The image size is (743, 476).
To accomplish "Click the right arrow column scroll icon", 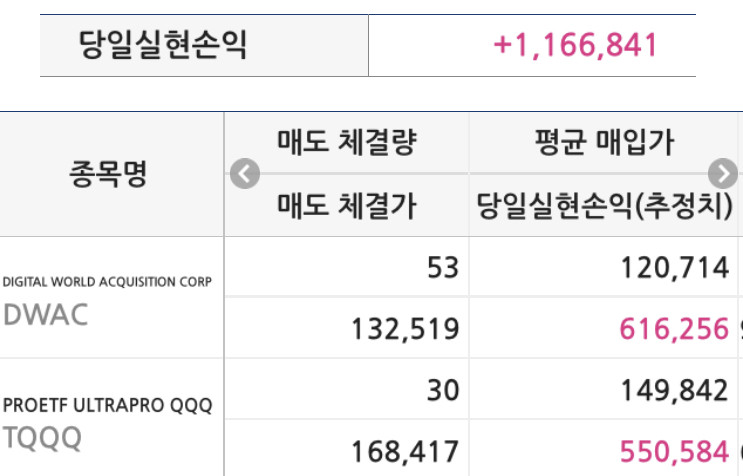I will (x=723, y=173).
